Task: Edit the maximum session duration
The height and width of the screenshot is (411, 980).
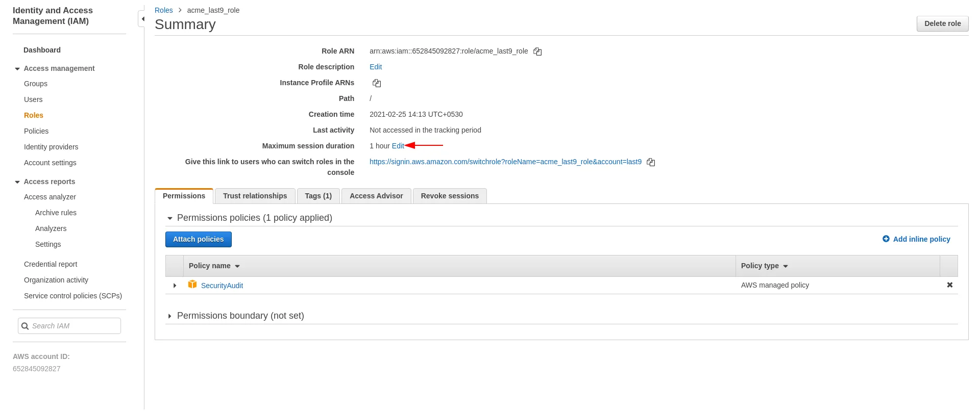Action: tap(398, 146)
